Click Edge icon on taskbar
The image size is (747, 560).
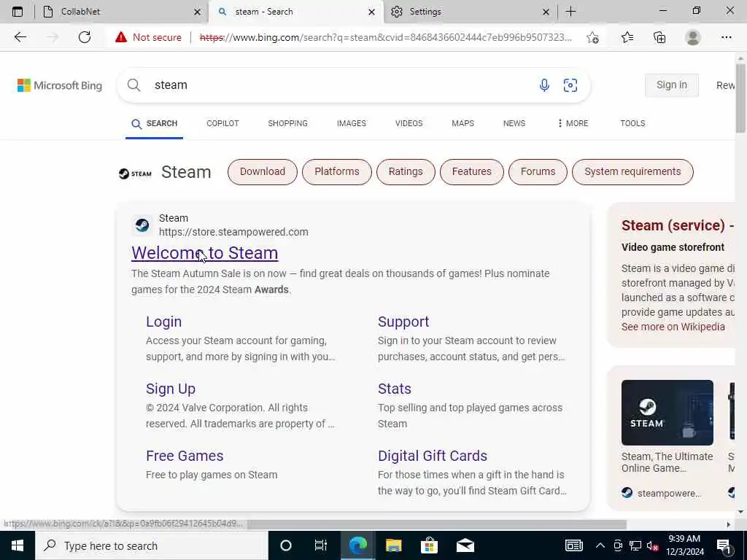(x=357, y=545)
